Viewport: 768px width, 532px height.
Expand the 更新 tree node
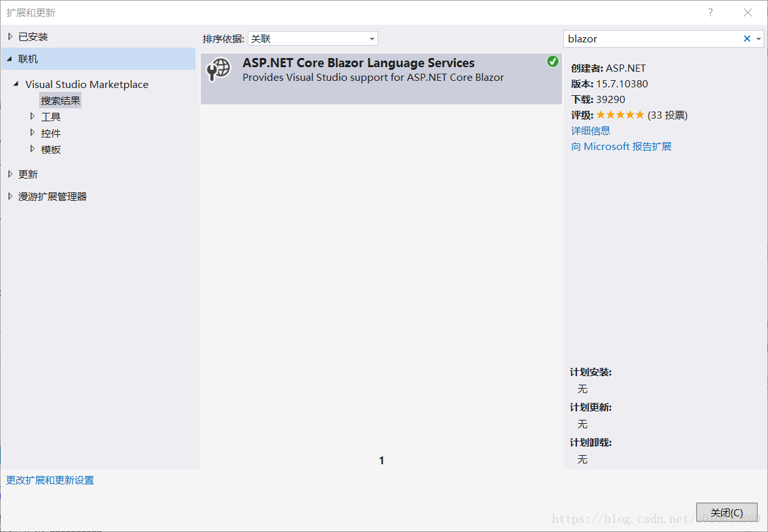pos(10,174)
